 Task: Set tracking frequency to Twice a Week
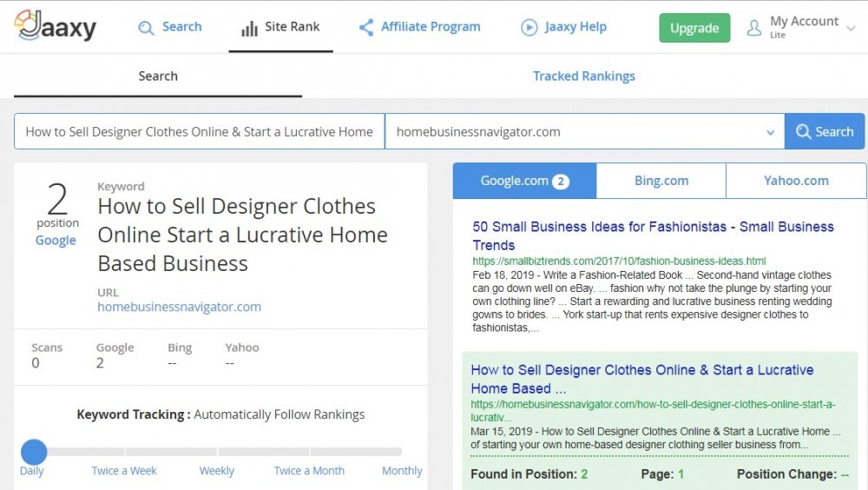click(124, 471)
